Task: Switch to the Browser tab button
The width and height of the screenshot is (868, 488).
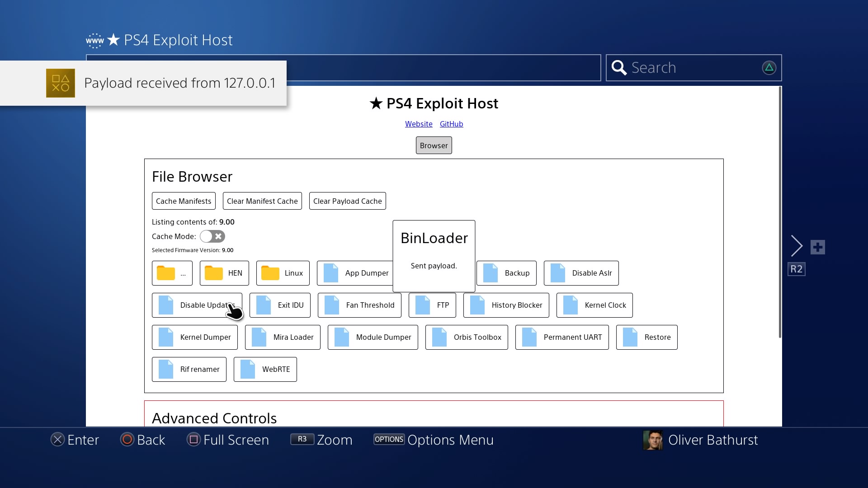Action: [434, 145]
